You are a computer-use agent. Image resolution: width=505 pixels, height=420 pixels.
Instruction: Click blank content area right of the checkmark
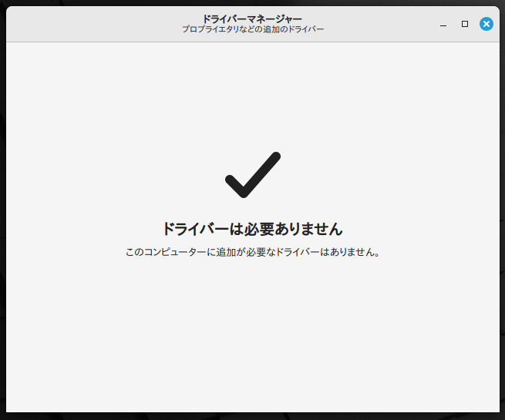click(x=385, y=175)
